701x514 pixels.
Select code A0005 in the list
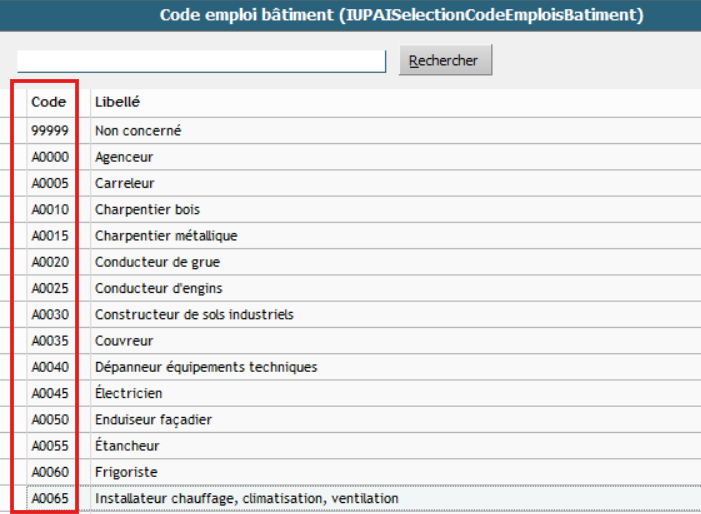49,183
